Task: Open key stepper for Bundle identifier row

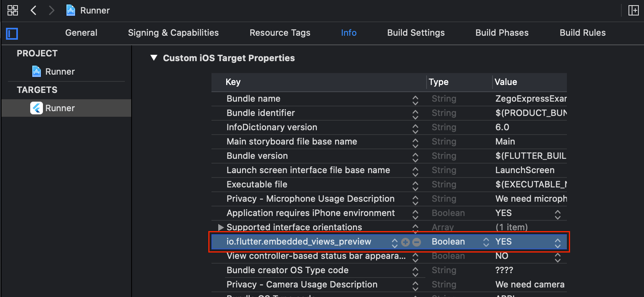Action: [415, 114]
